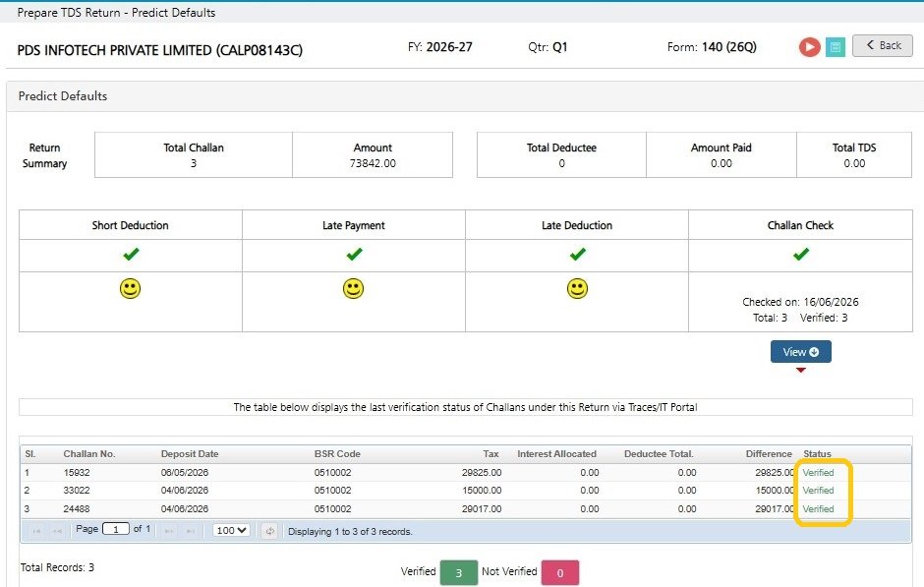This screenshot has height=587, width=924.
Task: Click tax amount 15000.00
Action: pos(482,491)
